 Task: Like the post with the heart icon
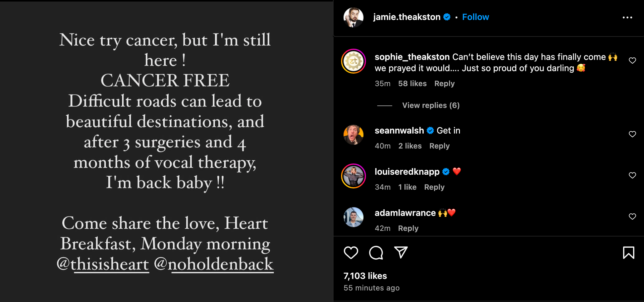click(x=351, y=253)
